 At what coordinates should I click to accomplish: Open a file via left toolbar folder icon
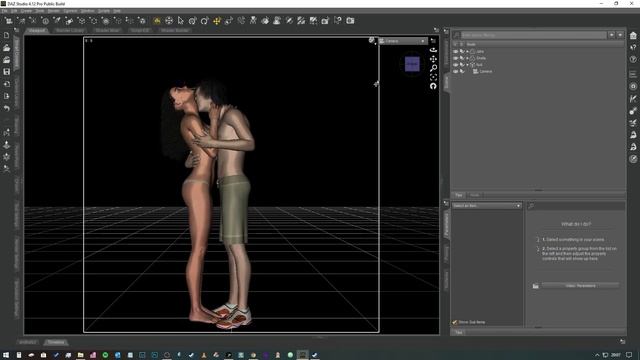pos(7,48)
